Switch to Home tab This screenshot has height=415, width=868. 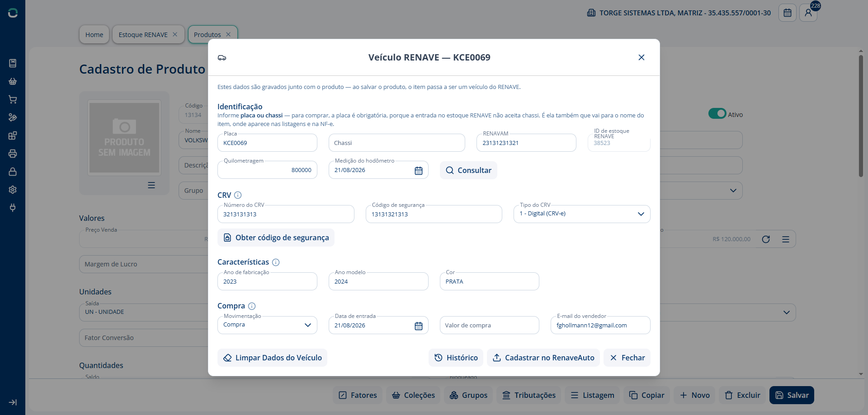pyautogui.click(x=94, y=35)
